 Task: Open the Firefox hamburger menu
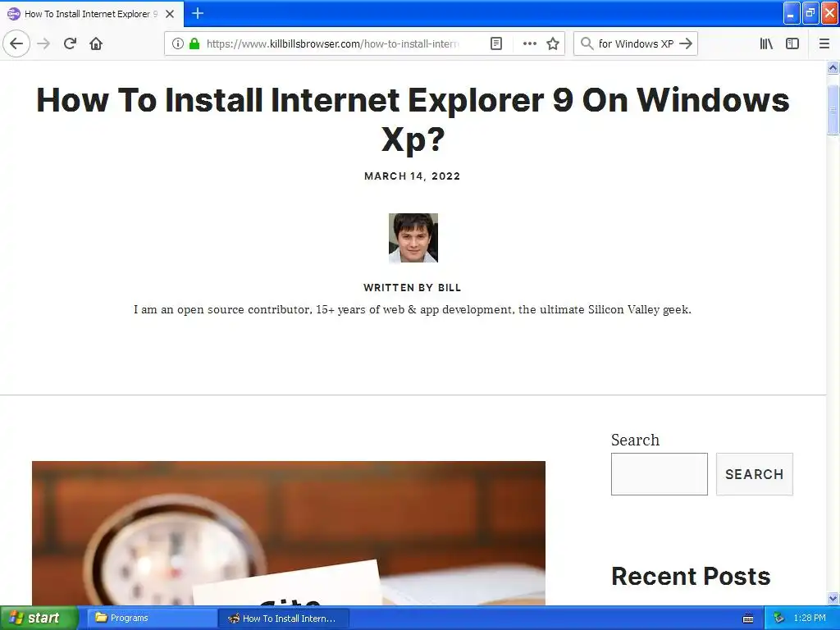(x=824, y=43)
